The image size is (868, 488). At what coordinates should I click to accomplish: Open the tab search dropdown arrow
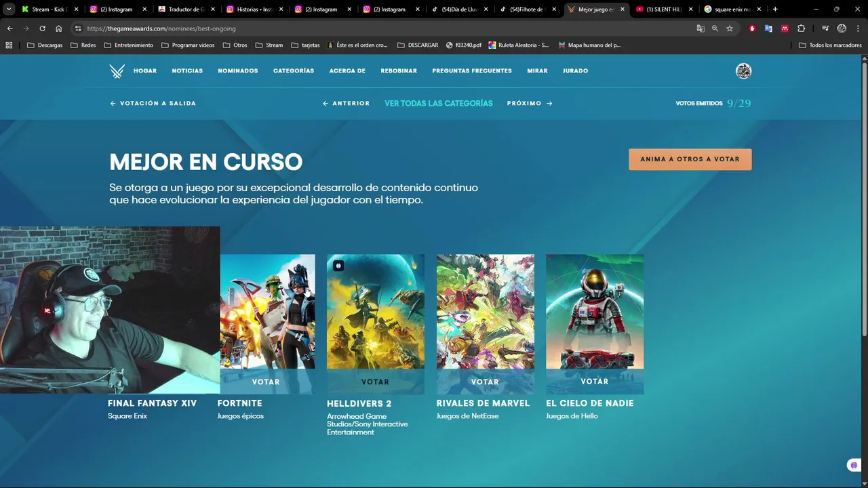point(9,9)
